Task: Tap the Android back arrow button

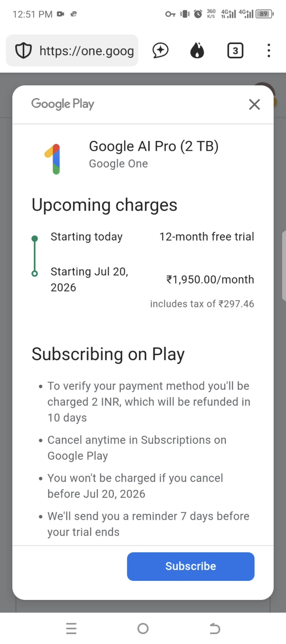Action: point(215,628)
